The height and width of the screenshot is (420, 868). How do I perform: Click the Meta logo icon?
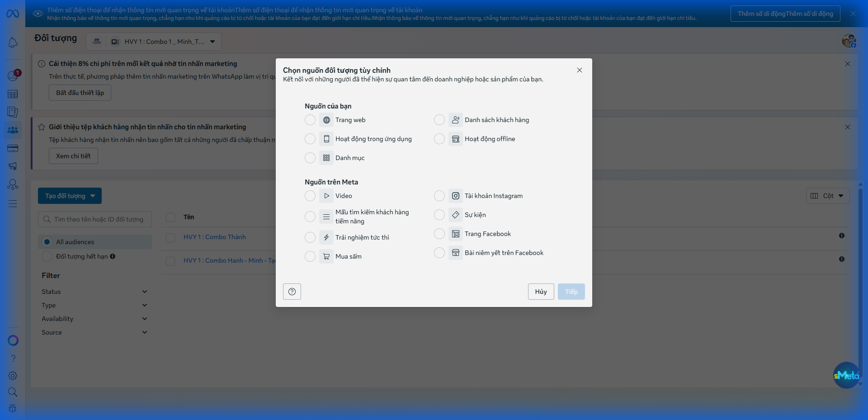[13, 14]
